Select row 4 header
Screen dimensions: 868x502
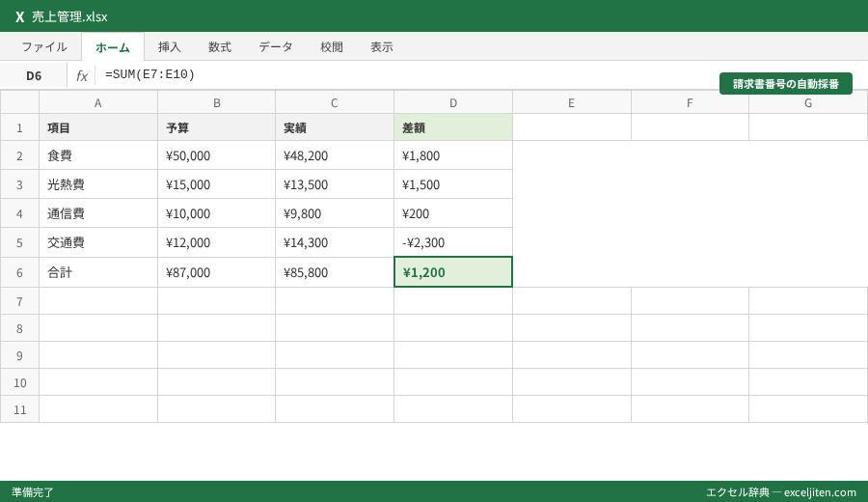click(x=19, y=213)
